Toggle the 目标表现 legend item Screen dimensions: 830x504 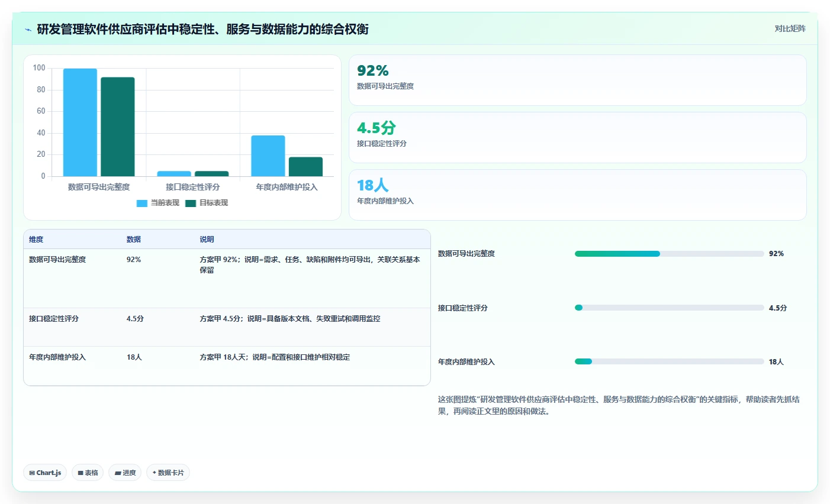[207, 203]
